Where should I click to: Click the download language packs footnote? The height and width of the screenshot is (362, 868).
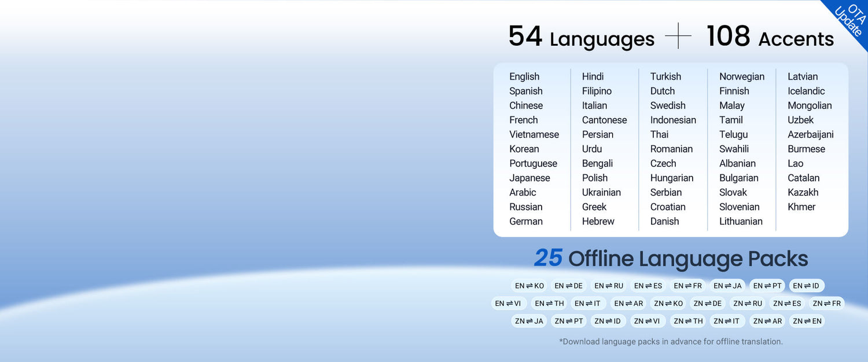[x=671, y=342]
